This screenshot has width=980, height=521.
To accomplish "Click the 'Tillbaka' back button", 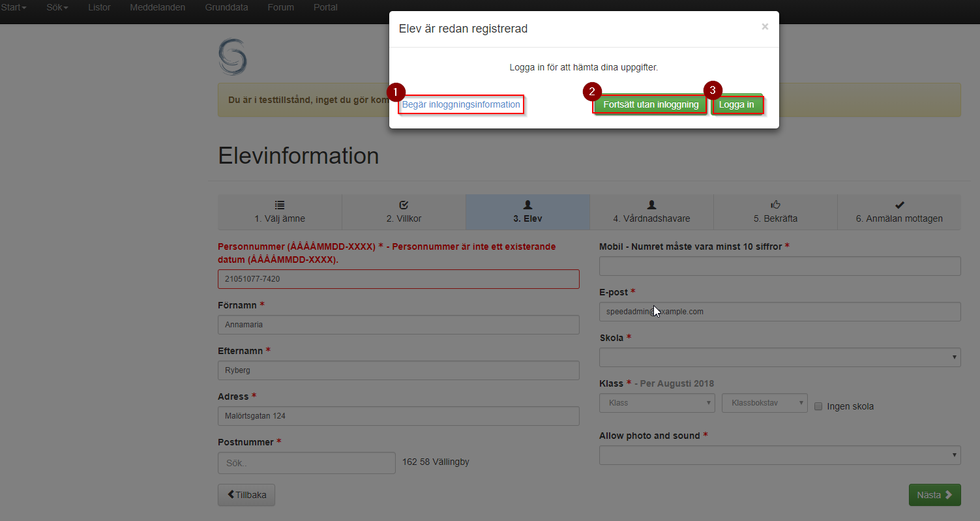I will pos(246,495).
